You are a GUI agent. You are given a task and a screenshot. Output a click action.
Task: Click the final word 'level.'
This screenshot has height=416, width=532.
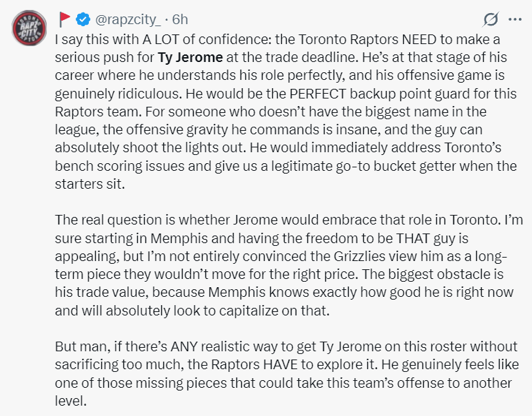71,401
